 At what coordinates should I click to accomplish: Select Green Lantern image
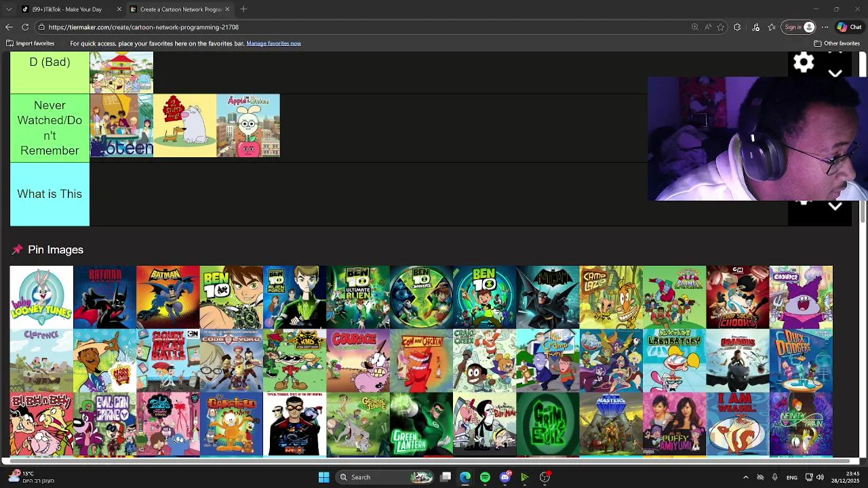click(421, 424)
